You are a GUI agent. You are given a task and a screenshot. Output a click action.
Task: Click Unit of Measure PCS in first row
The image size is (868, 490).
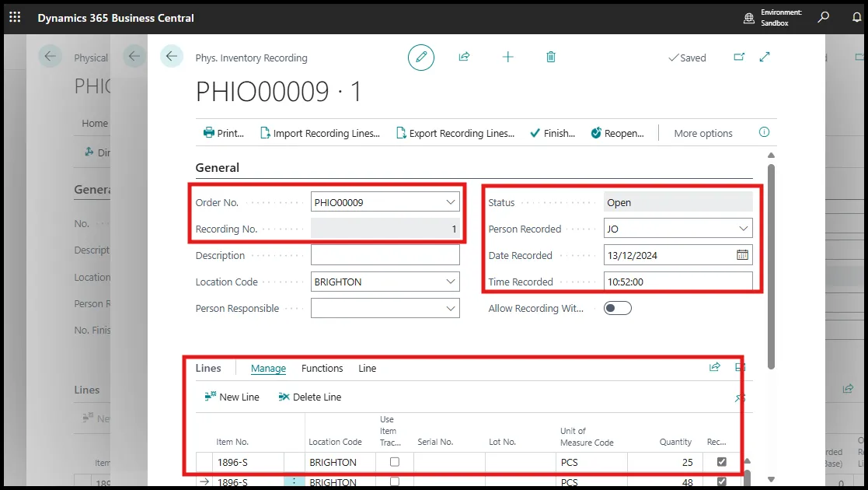[x=592, y=462]
